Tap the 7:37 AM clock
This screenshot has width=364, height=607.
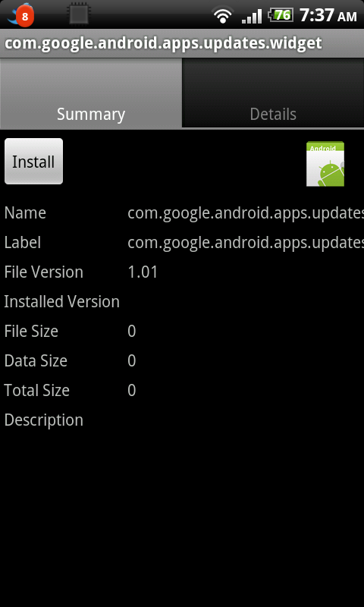tap(328, 15)
